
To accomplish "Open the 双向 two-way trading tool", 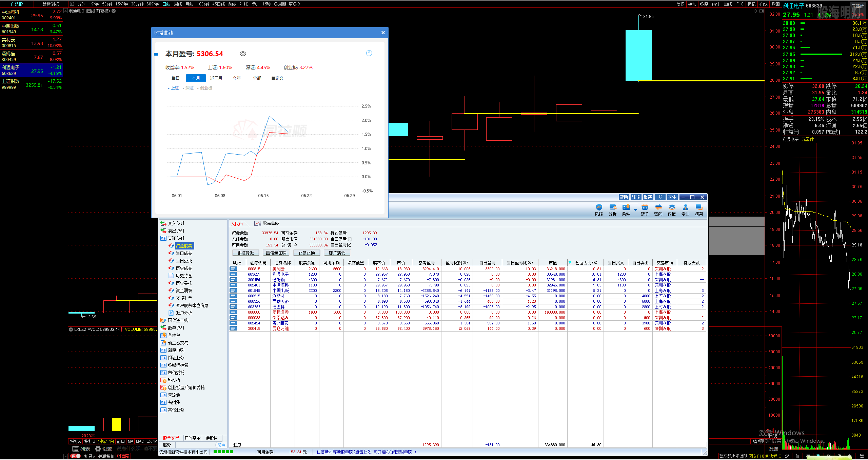I will [x=658, y=210].
